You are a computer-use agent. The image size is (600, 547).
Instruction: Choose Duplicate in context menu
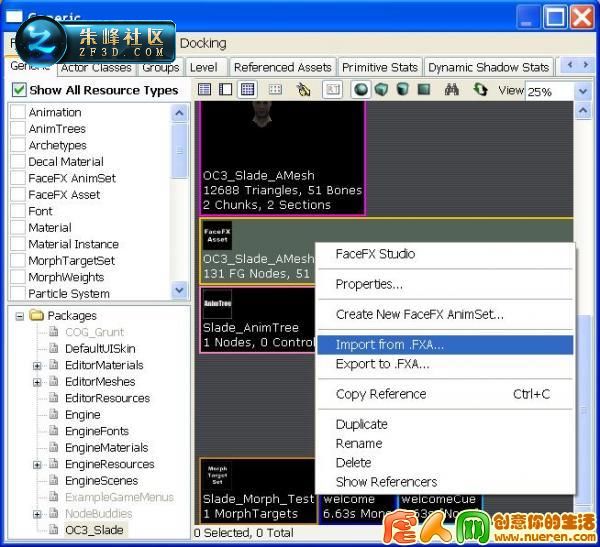pos(445,424)
